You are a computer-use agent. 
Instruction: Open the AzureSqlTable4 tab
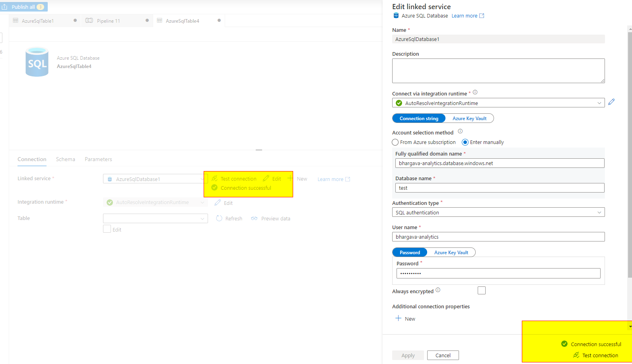189,21
